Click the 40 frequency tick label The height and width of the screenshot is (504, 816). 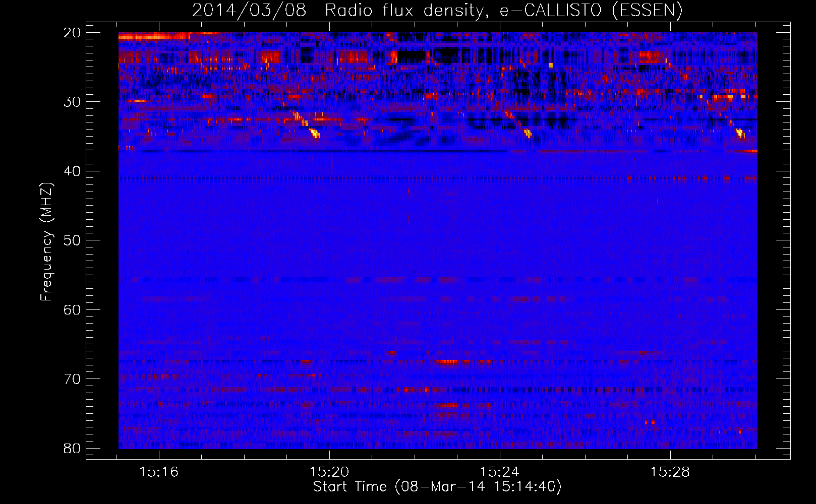tap(73, 171)
